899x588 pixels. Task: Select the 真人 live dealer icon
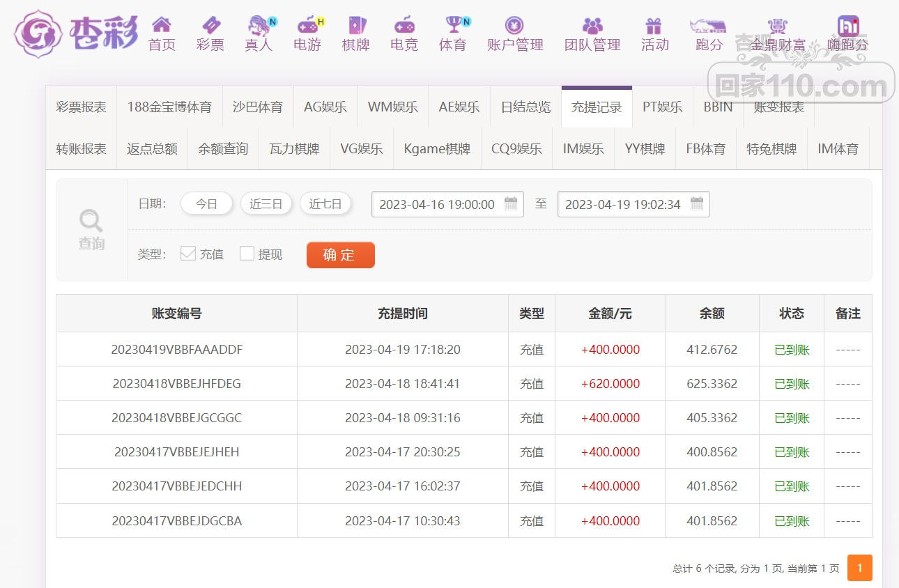pyautogui.click(x=259, y=26)
